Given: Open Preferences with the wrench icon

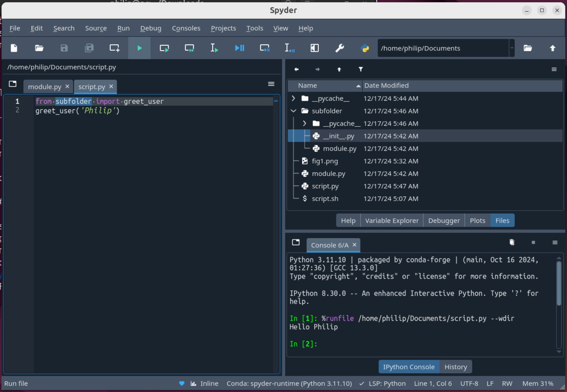Looking at the screenshot, I should (x=339, y=48).
